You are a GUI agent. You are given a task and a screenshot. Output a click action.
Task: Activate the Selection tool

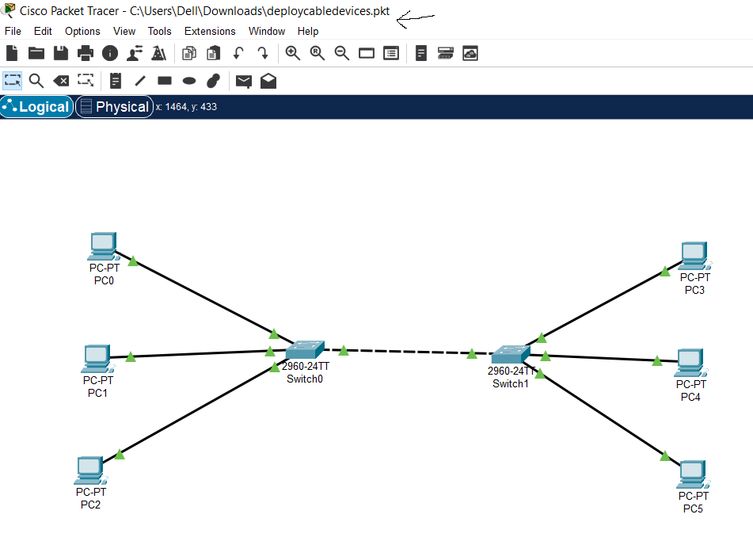coord(12,80)
